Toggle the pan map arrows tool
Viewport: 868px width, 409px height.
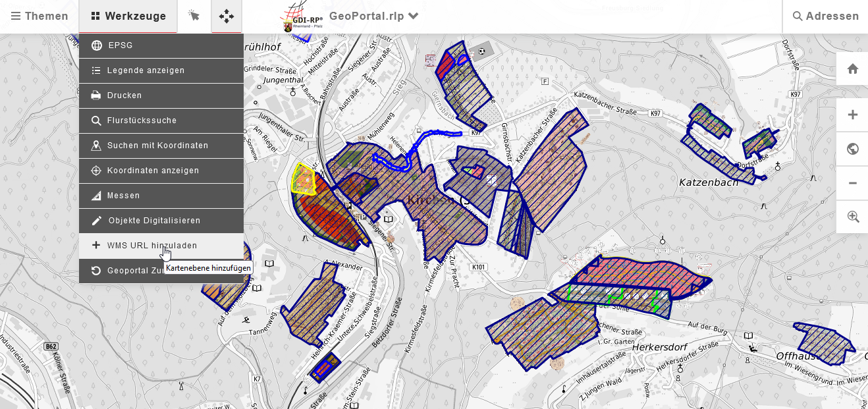227,16
